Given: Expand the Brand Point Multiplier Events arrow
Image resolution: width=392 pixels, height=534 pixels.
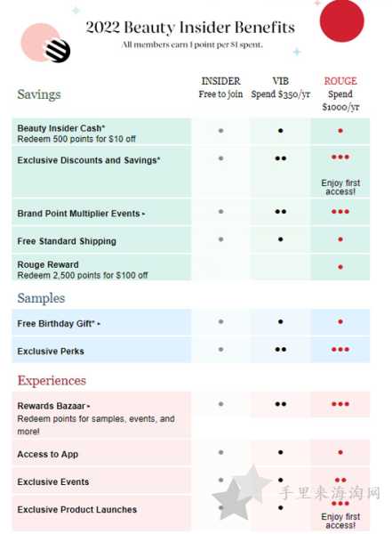Looking at the screenshot, I should 143,214.
